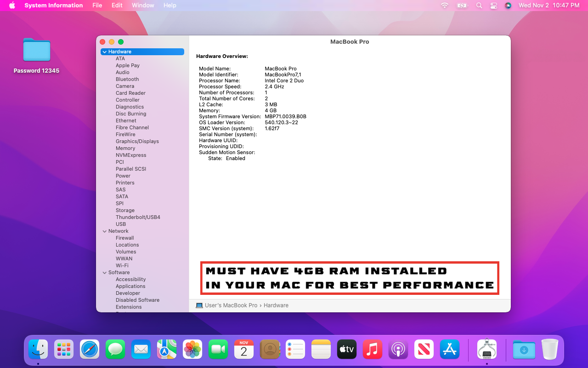This screenshot has width=588, height=368.
Task: Select Apple Pay in sidebar
Action: [x=128, y=65]
